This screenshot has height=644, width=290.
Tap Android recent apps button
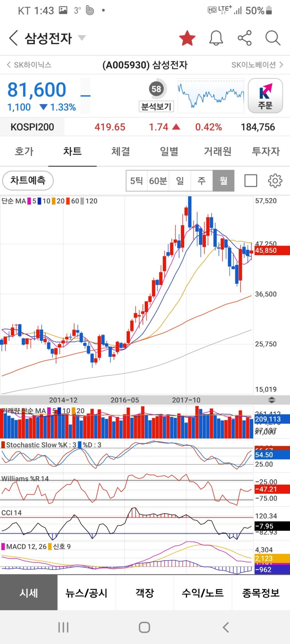[63, 627]
